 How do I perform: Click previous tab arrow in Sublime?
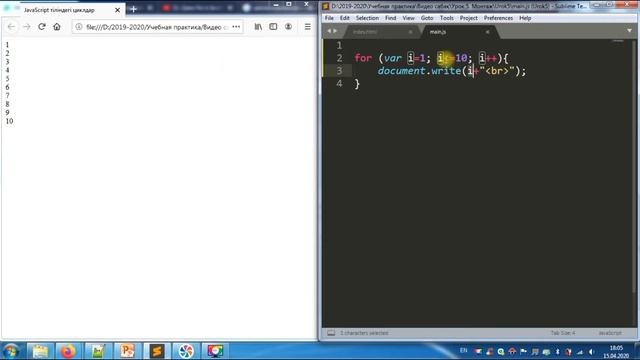pyautogui.click(x=329, y=31)
